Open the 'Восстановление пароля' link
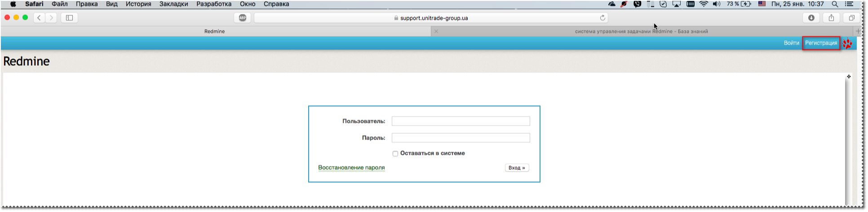This screenshot has height=212, width=868. (x=351, y=167)
